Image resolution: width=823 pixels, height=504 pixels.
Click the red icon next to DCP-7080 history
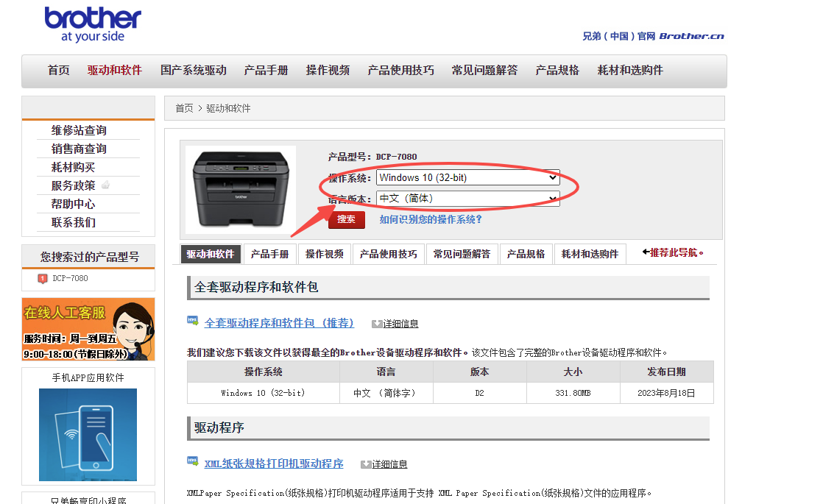pos(43,279)
